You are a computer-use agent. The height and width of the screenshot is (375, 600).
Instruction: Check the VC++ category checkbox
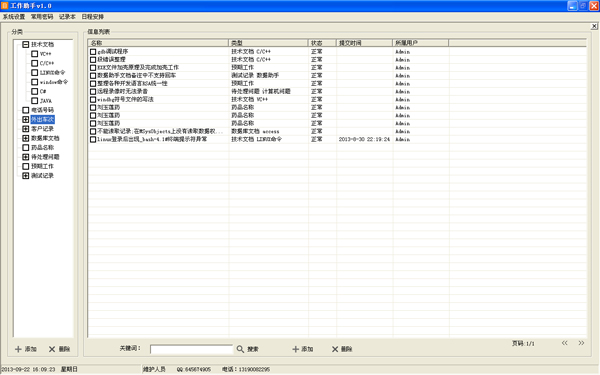[x=34, y=54]
